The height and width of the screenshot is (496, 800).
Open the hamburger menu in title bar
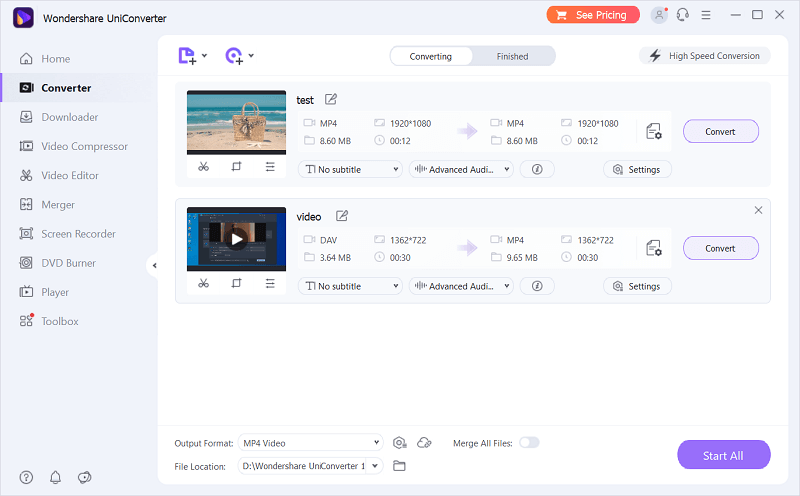[x=706, y=15]
